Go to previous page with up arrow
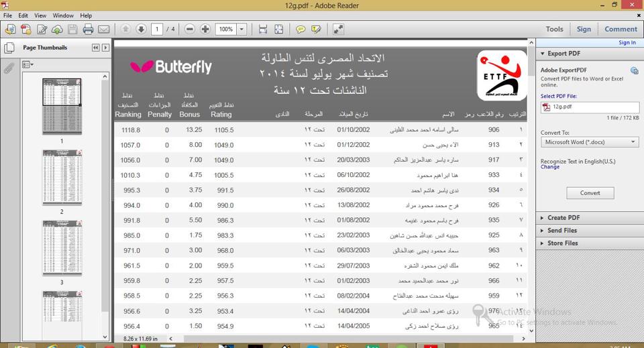Image resolution: width=644 pixels, height=348 pixels. point(125,29)
